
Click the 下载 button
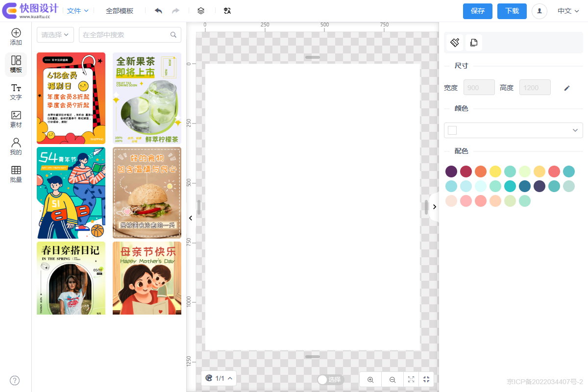[x=512, y=11]
